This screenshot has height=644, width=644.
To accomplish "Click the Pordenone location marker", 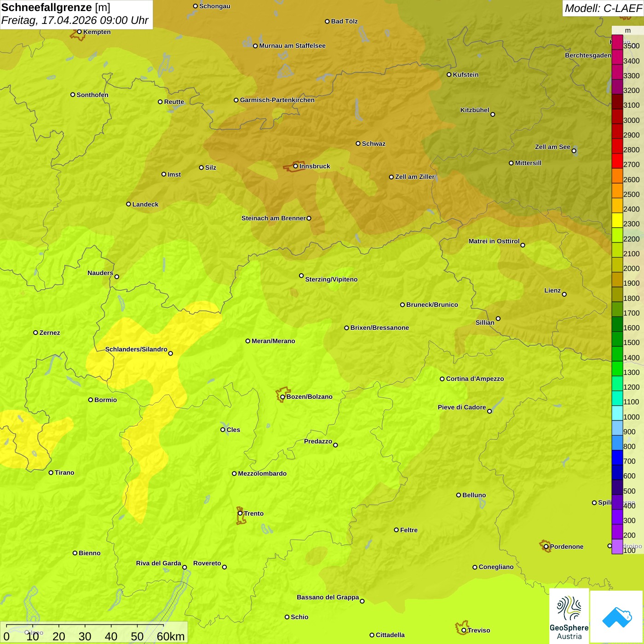I will click(546, 546).
